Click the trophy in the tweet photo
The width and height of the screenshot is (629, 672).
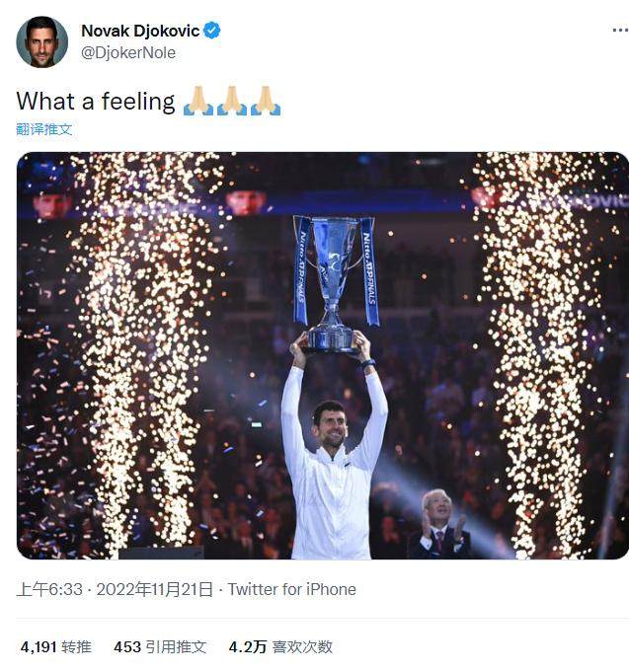[x=336, y=281]
